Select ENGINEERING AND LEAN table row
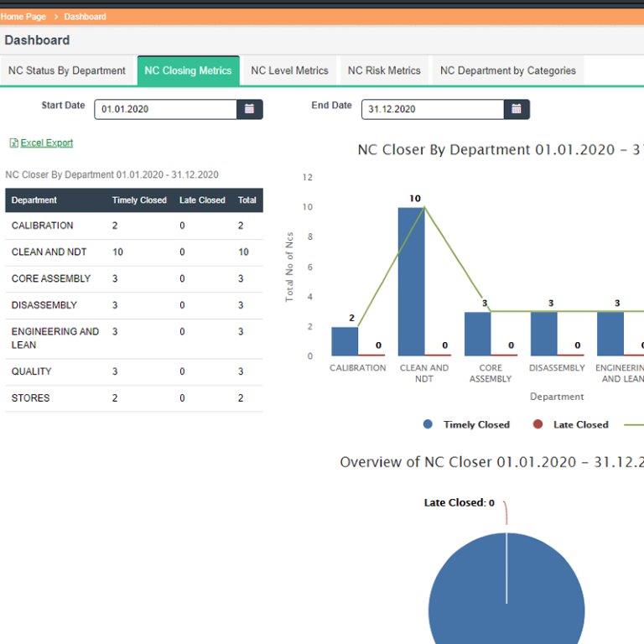The image size is (644, 644). click(134, 339)
